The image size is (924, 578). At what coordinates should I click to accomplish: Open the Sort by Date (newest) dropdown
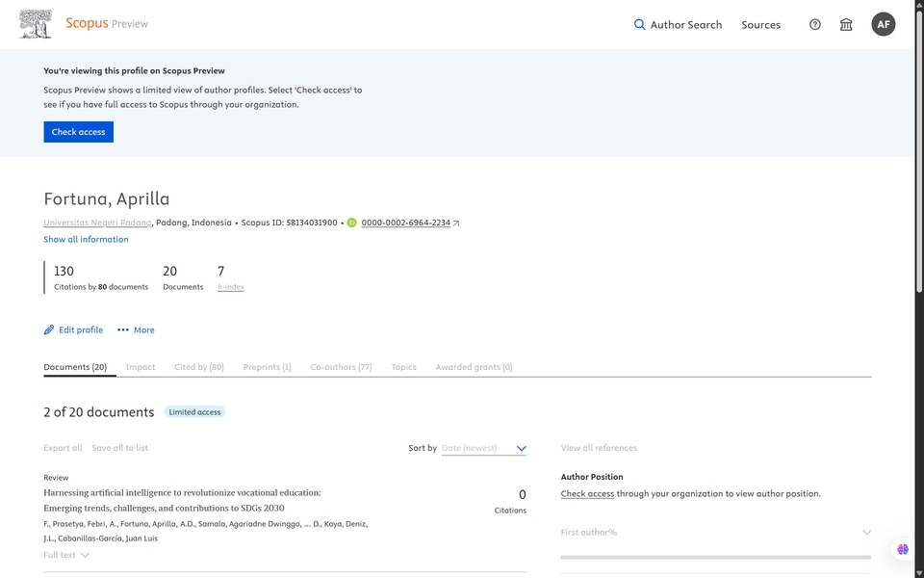(x=484, y=448)
